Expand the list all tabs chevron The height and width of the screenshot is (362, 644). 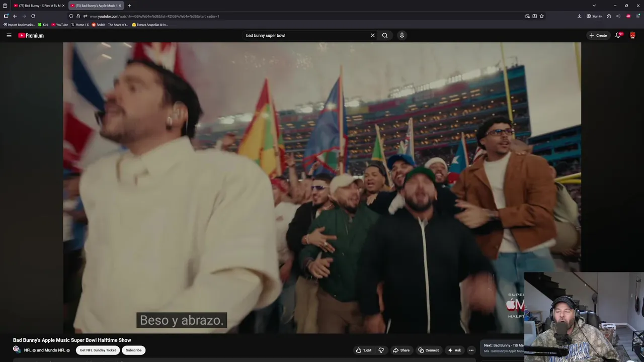tap(594, 6)
